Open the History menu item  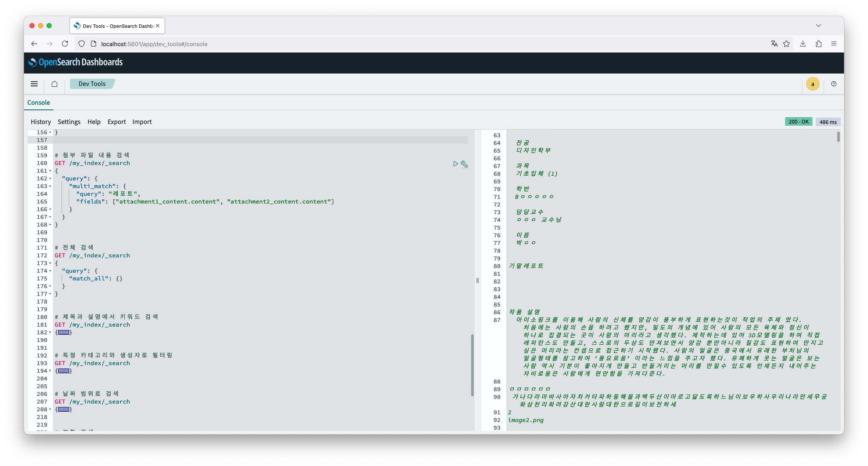41,122
